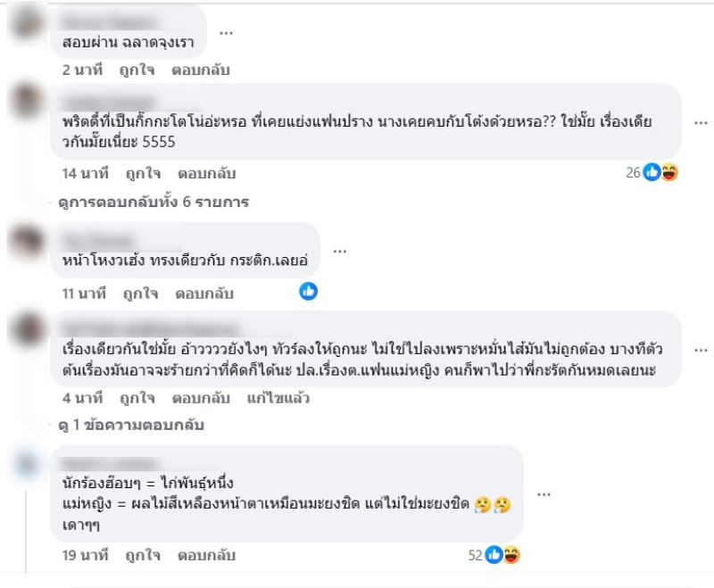Open options menu for 'สอบผ่าน ฉลาดจุงเรา' comment
The width and height of the screenshot is (714, 588).
pos(226,33)
